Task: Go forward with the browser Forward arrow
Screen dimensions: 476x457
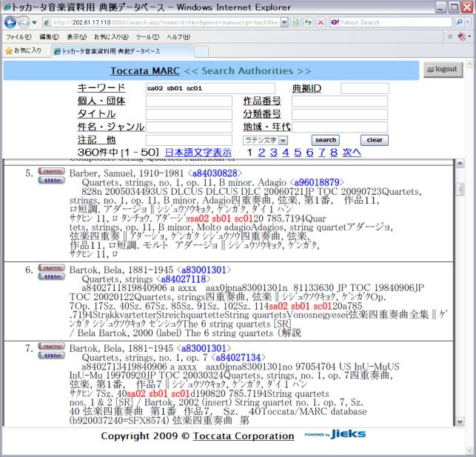Action: [24, 22]
